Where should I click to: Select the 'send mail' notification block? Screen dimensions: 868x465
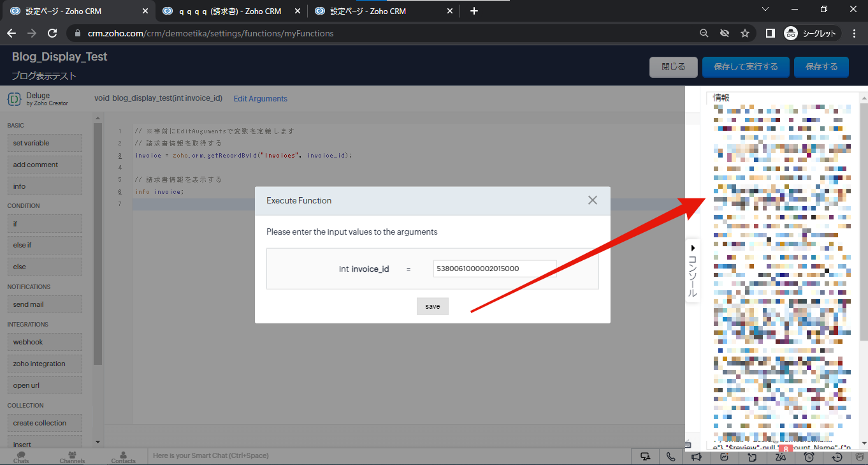(45, 304)
